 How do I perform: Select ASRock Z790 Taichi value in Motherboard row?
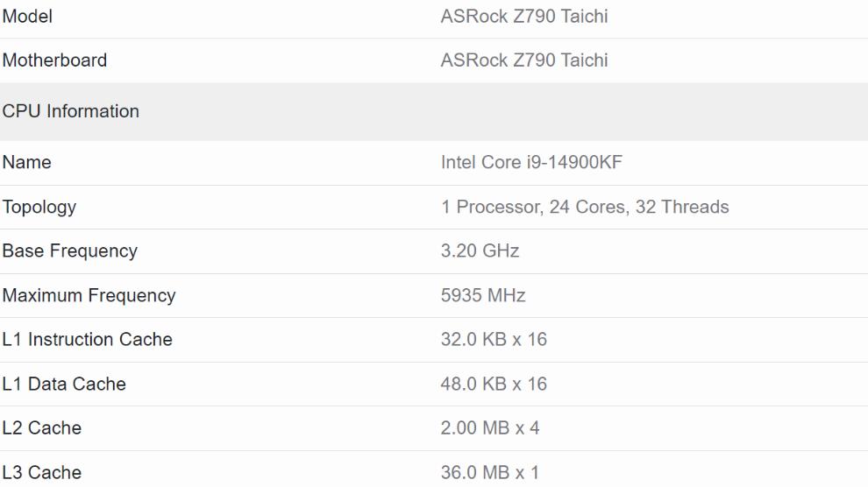click(523, 60)
